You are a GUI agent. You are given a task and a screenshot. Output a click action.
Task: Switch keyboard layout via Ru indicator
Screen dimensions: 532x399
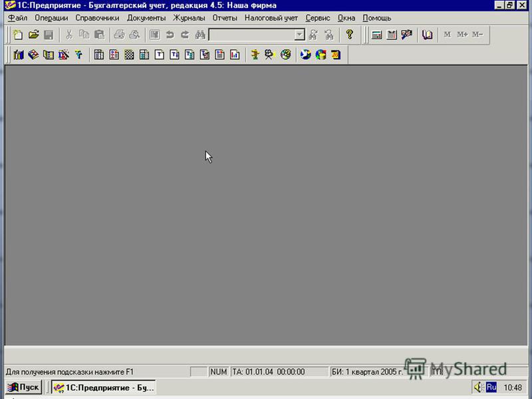[491, 387]
